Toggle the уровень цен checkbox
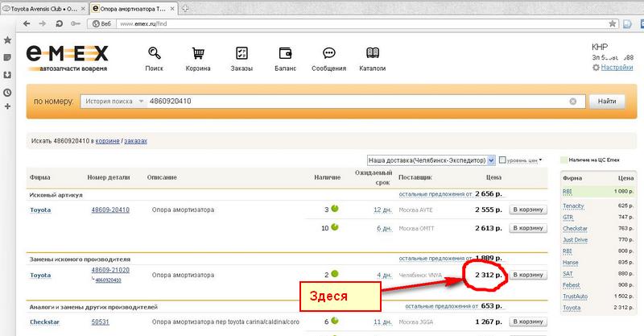Screen dimensions: 644x336 [503, 160]
